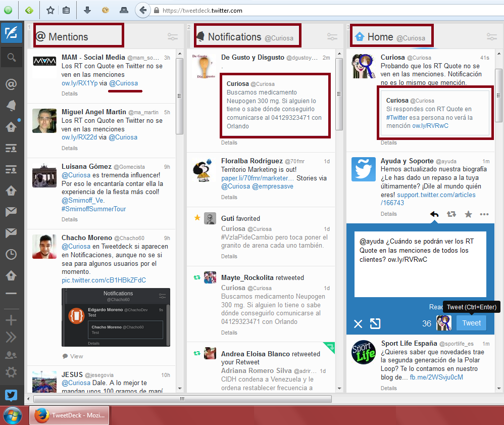Image resolution: width=504 pixels, height=425 pixels.
Task: Click the clock scheduled column icon in sidebar
Action: click(11, 254)
